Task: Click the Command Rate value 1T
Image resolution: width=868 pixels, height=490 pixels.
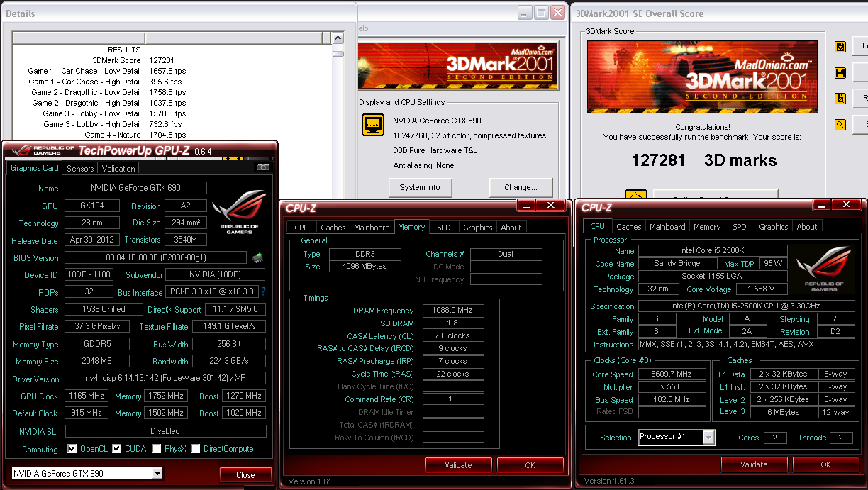Action: pos(453,399)
